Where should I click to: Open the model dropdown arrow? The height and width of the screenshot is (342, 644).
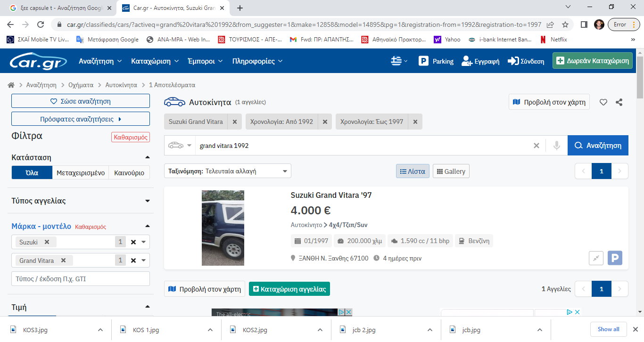click(x=144, y=261)
